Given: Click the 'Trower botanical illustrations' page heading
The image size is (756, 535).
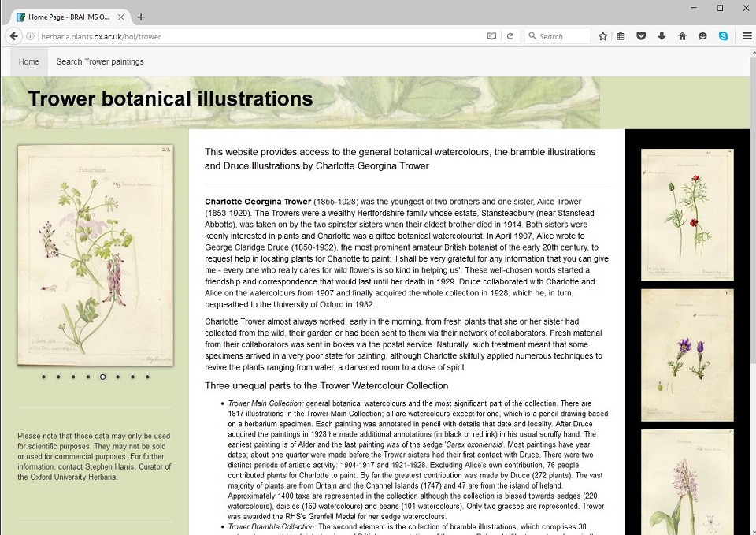Looking at the screenshot, I should pyautogui.click(x=171, y=99).
